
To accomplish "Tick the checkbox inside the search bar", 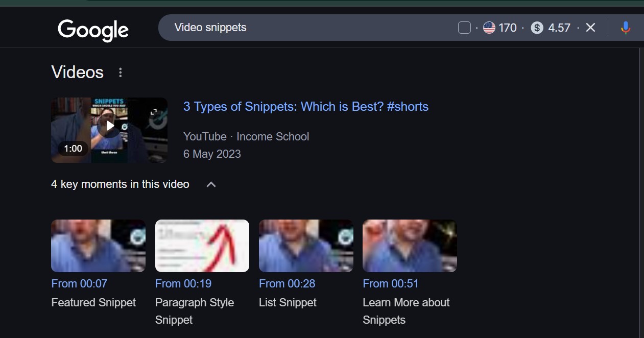I will point(464,28).
